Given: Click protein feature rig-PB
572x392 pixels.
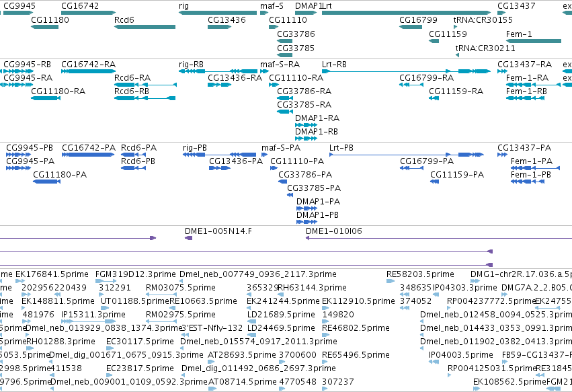Looking at the screenshot, I should coord(219,155).
